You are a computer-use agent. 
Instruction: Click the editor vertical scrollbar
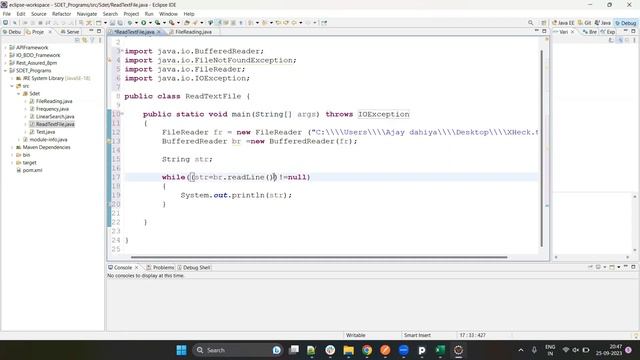point(542,148)
